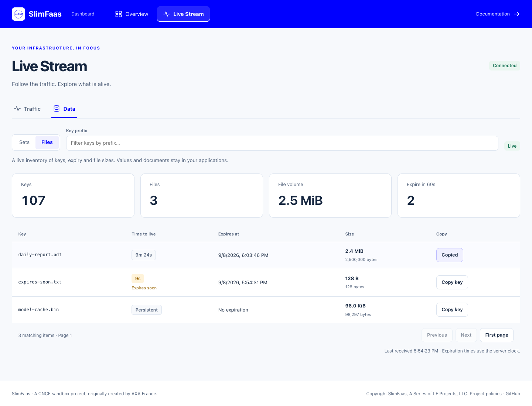The width and height of the screenshot is (532, 406).
Task: Click the Expire in 60s card label
Action: pyautogui.click(x=421, y=185)
